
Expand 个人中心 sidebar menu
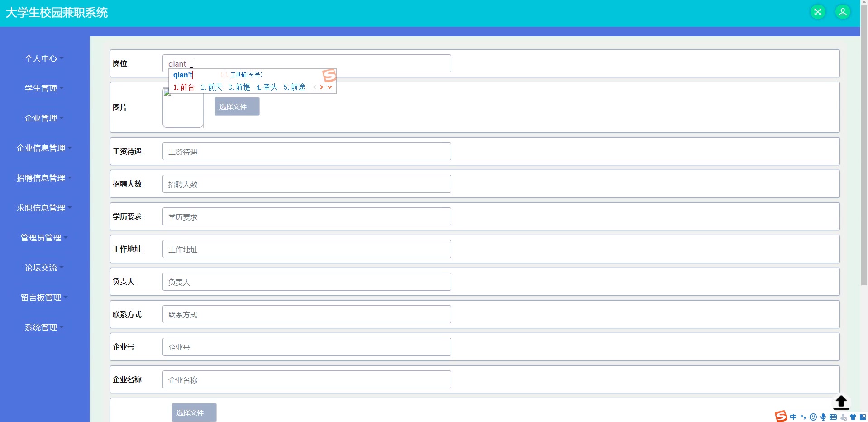44,58
